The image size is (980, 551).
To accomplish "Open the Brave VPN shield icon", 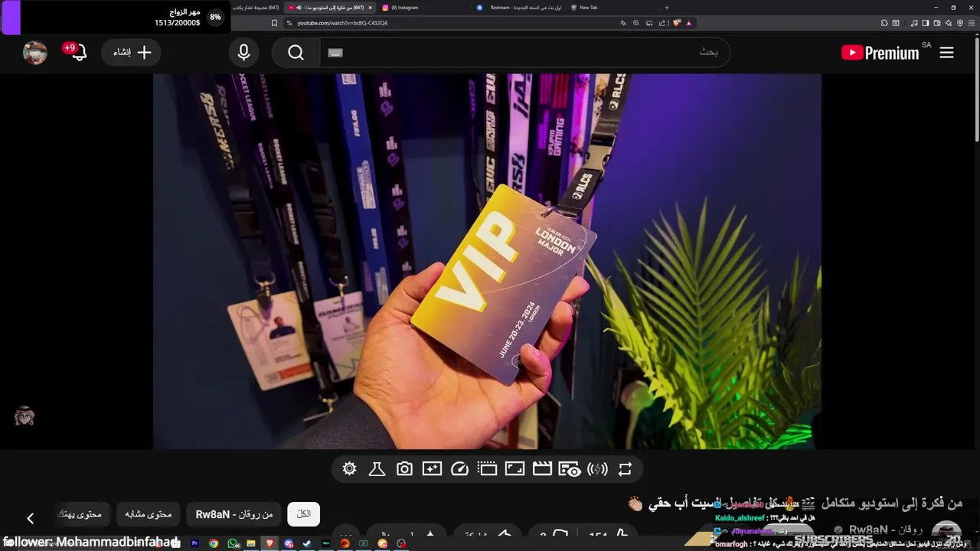I will [x=960, y=23].
